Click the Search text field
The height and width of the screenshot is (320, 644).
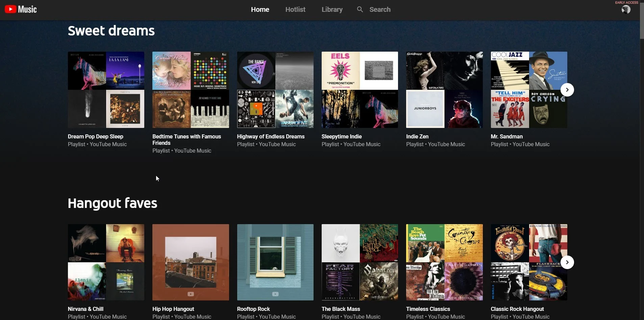(x=380, y=9)
